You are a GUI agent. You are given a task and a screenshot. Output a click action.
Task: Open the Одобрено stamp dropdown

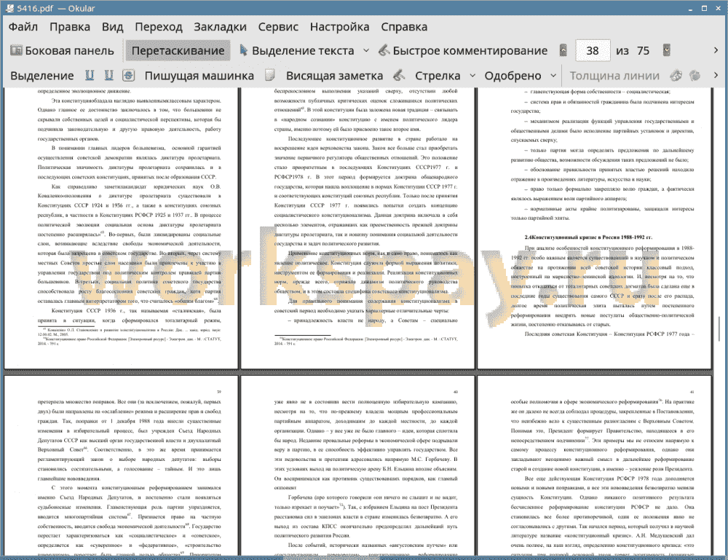point(553,76)
